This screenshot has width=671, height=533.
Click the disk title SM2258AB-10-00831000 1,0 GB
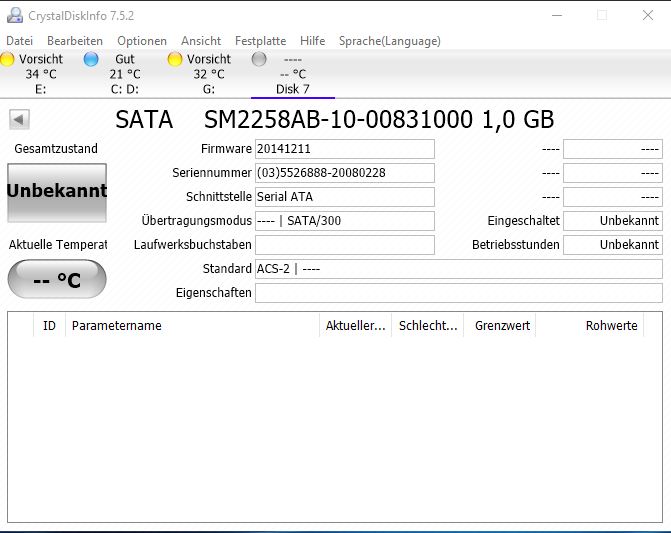[x=379, y=119]
